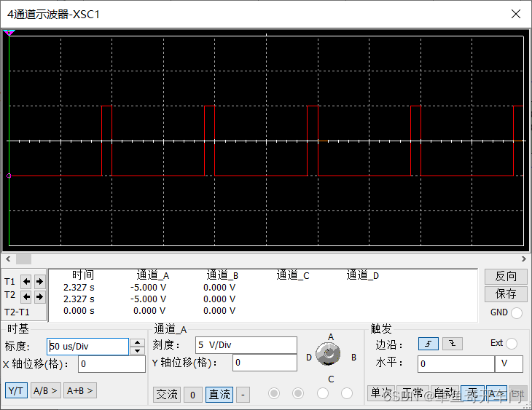Click the 触发 group label
Screen dimensions: 532x410
[x=380, y=328]
